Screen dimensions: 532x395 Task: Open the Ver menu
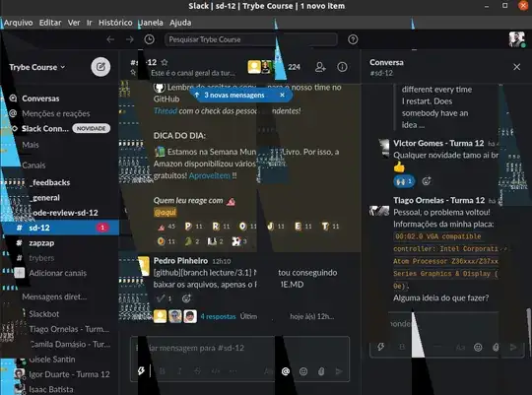74,23
